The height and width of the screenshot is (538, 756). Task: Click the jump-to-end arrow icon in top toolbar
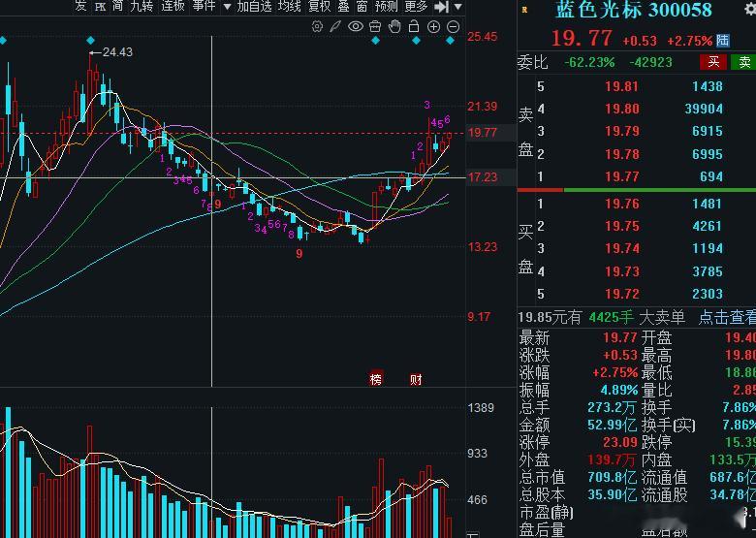[441, 7]
